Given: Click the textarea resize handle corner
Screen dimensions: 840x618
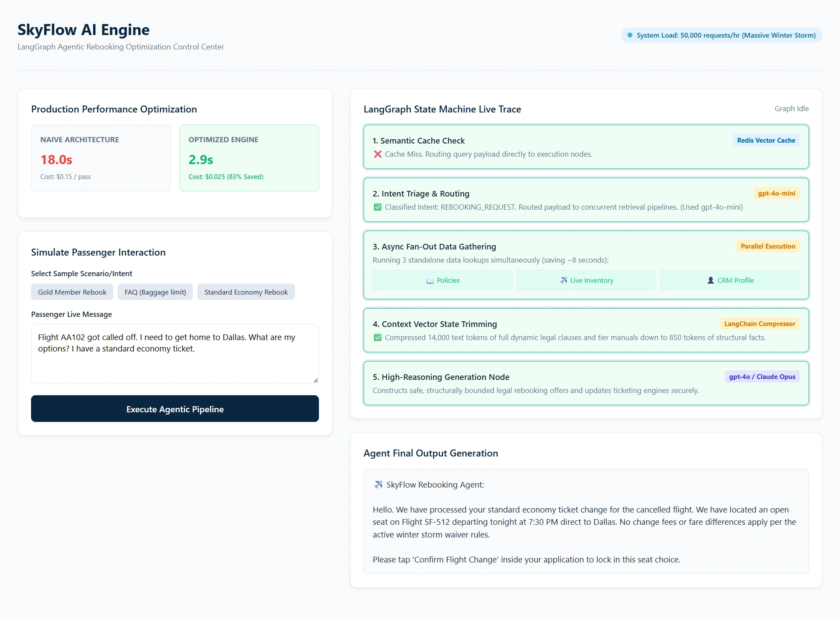Looking at the screenshot, I should coord(315,380).
